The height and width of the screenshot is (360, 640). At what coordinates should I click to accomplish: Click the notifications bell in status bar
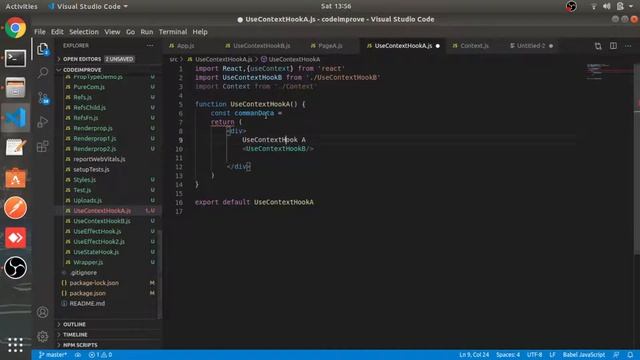click(x=631, y=355)
